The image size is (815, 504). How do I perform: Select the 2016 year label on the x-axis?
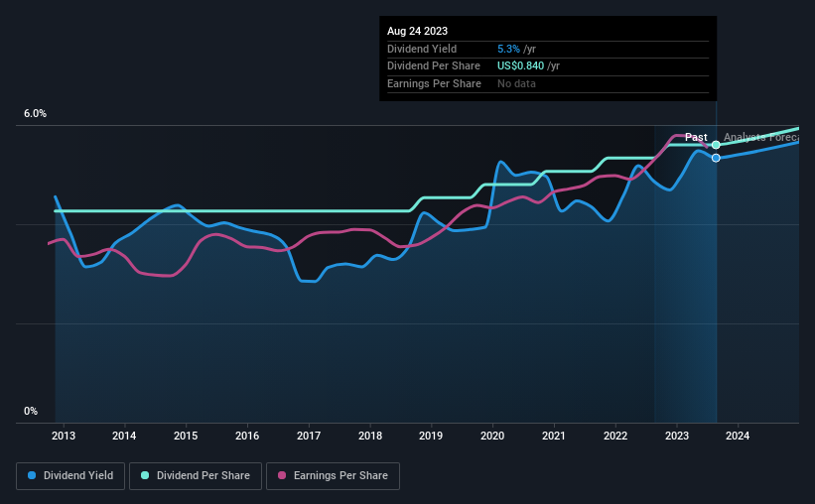point(247,436)
